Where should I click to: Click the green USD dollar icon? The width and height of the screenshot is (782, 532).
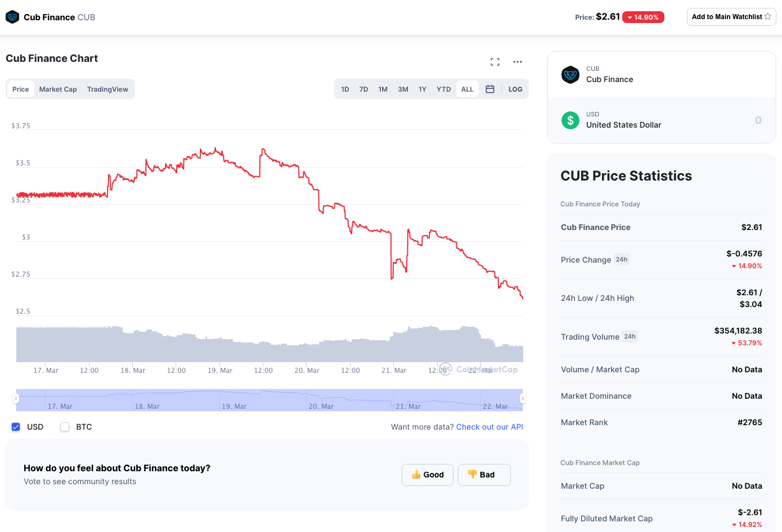click(x=570, y=120)
